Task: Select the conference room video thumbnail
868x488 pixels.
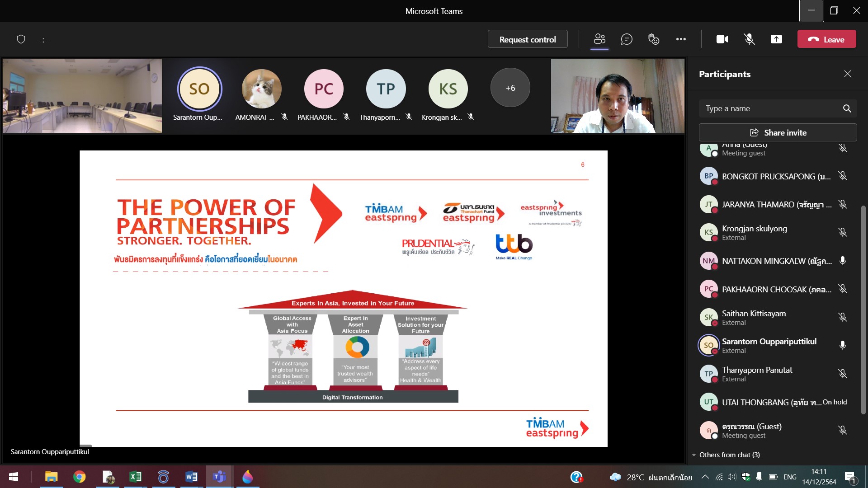Action: (x=82, y=96)
